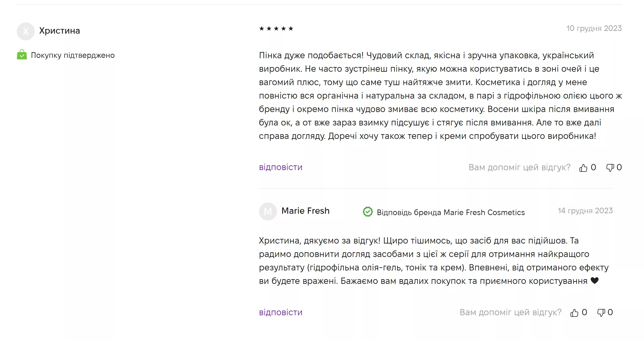Click the review text starting 'Пінка дуже подобається'
644x341 pixels.
[440, 95]
